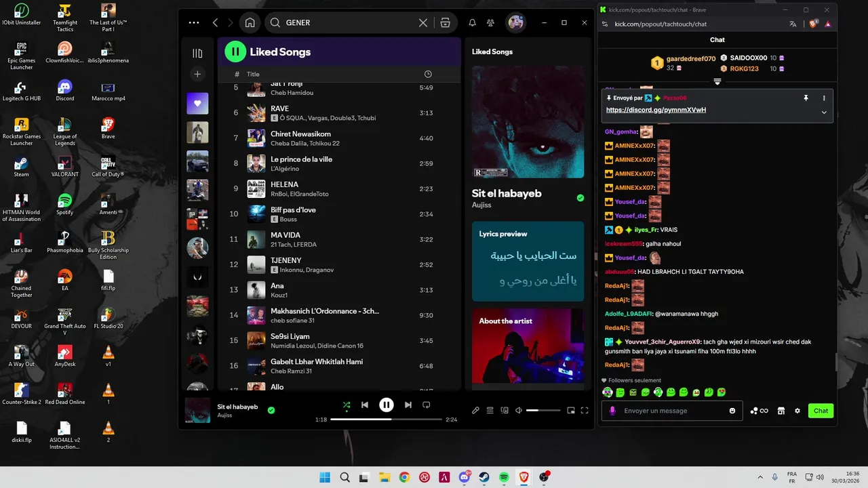Open Brave site settings icon beside the URL
868x488 pixels.
pyautogui.click(x=605, y=24)
